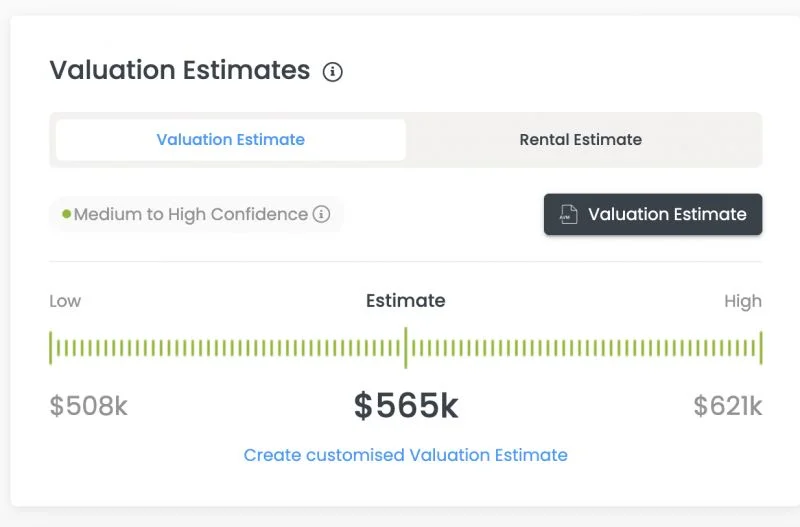The height and width of the screenshot is (527, 800).
Task: Click the bold Estimate label above the bar
Action: pyautogui.click(x=405, y=301)
